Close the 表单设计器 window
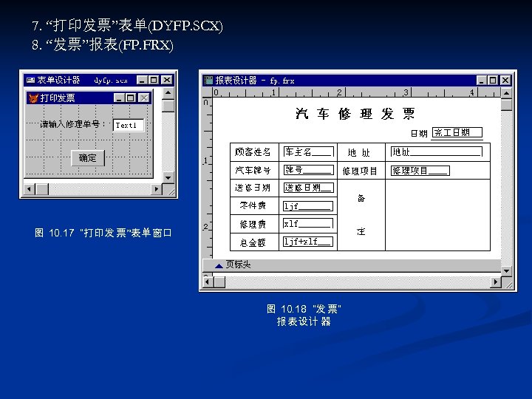This screenshot has height=399, width=532. [166, 80]
